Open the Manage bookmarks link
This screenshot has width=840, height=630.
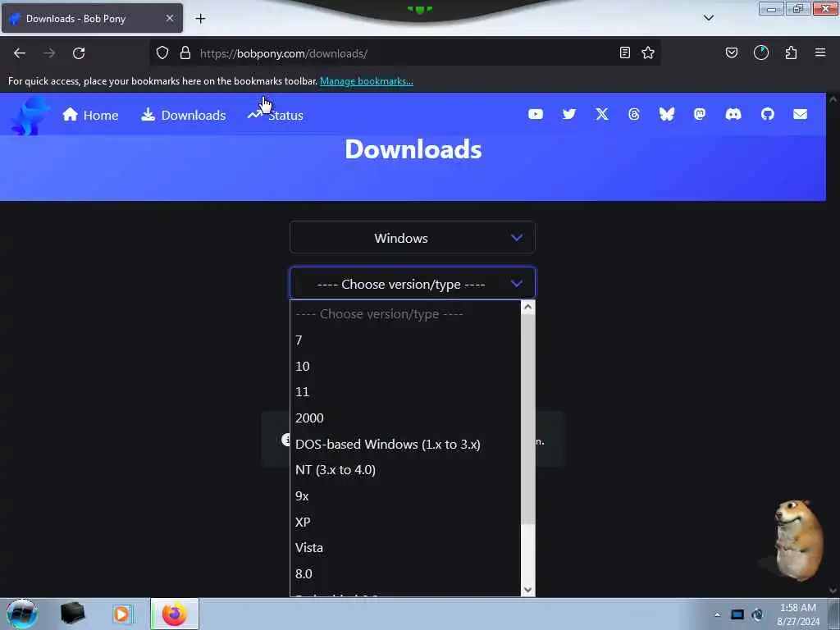[x=367, y=81]
